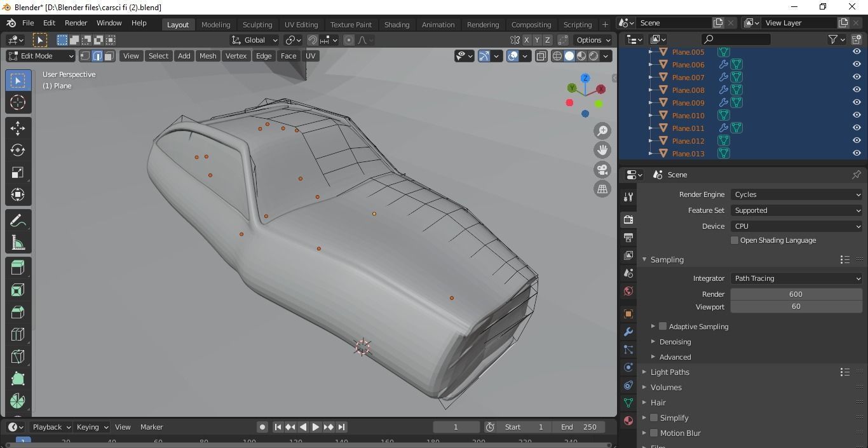868x448 pixels.
Task: Open the Playback popover
Action: (x=51, y=427)
